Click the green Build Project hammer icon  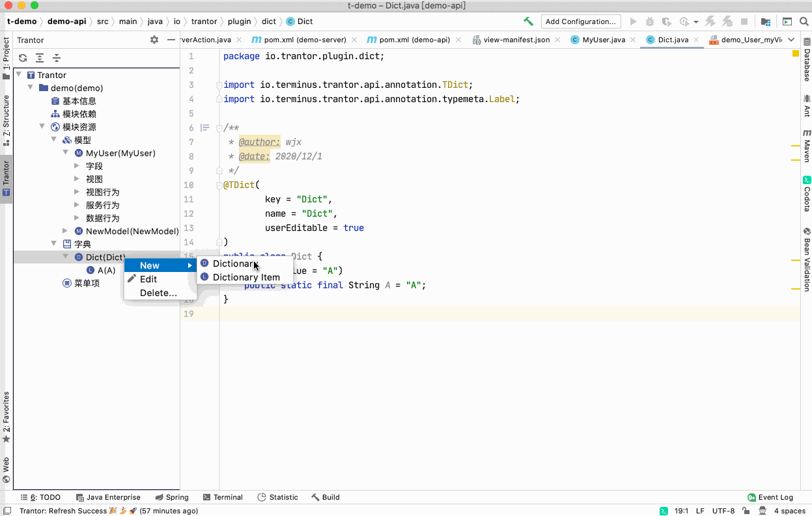pyautogui.click(x=528, y=21)
